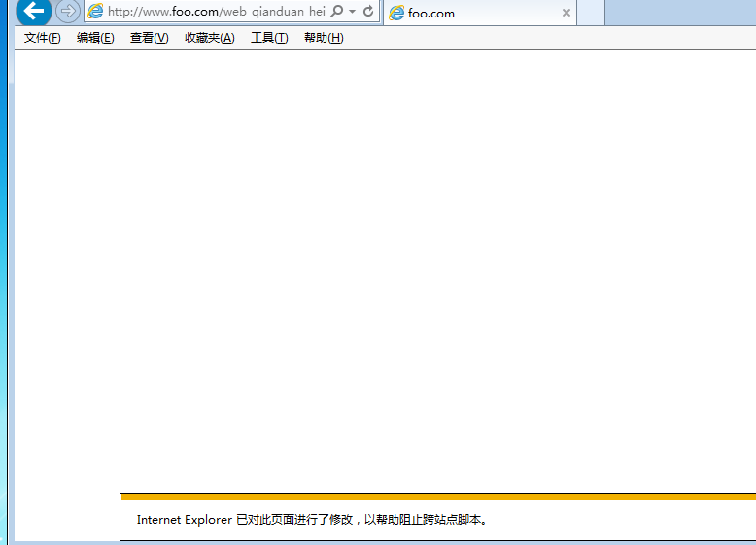This screenshot has height=545, width=756.
Task: Open the 工具(T) menu
Action: click(x=269, y=38)
